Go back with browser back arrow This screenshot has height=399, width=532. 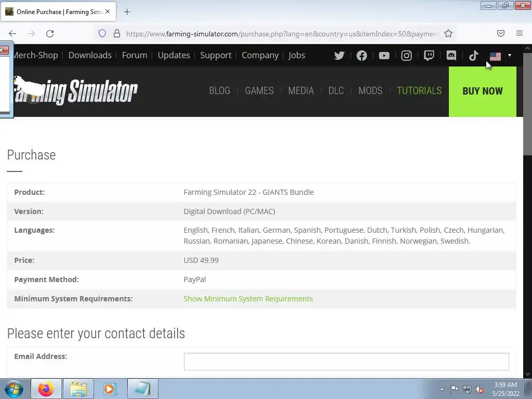(12, 34)
